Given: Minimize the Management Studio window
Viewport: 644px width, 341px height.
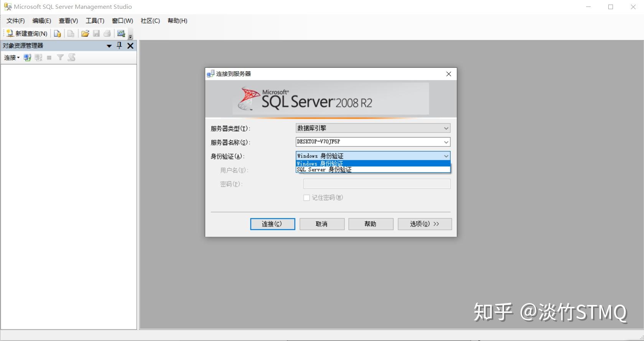Looking at the screenshot, I should click(x=588, y=7).
